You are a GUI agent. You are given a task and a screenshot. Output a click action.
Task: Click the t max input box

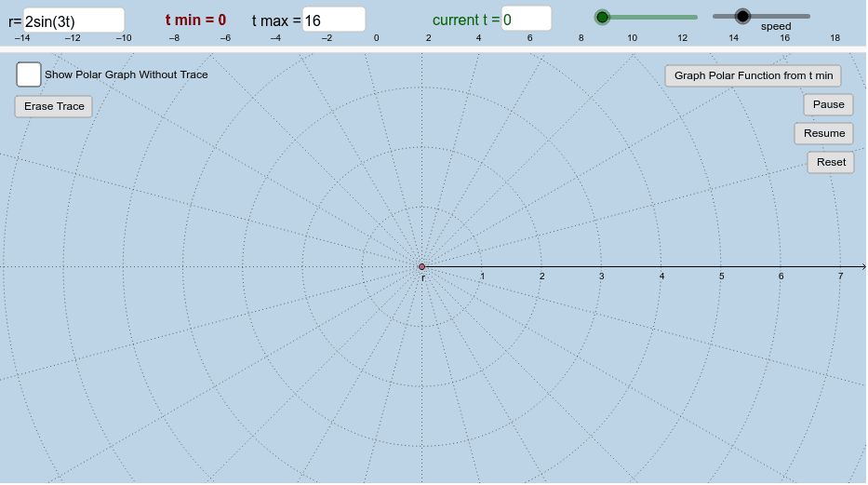click(x=334, y=20)
